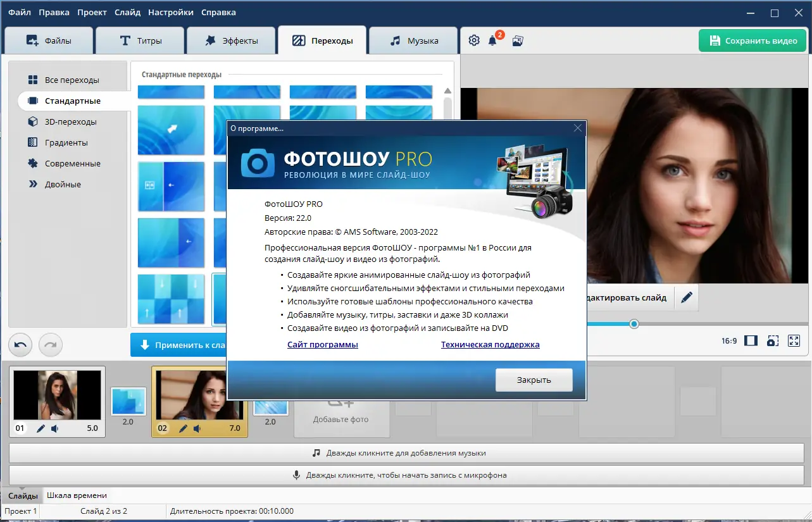Open the settings gear icon

pos(474,40)
